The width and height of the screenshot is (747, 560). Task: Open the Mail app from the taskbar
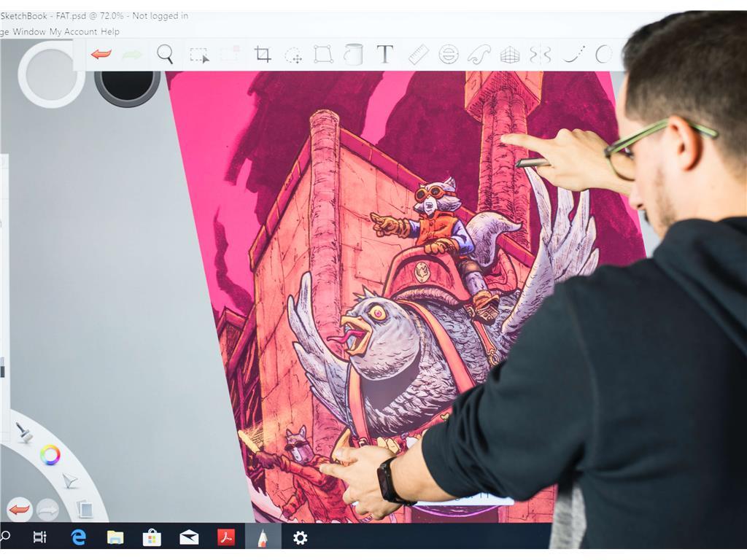click(x=189, y=538)
